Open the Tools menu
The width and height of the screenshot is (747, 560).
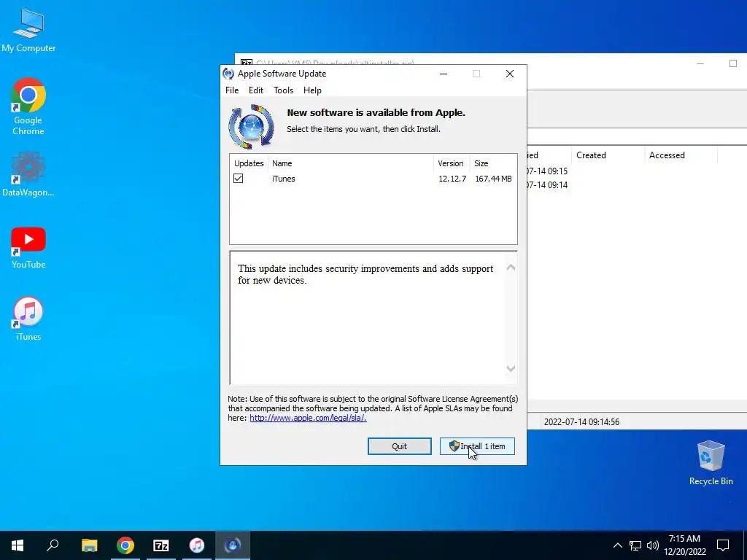pyautogui.click(x=283, y=90)
